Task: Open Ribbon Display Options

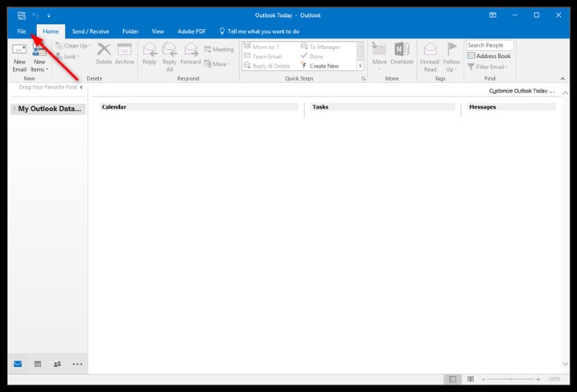Action: pyautogui.click(x=493, y=15)
